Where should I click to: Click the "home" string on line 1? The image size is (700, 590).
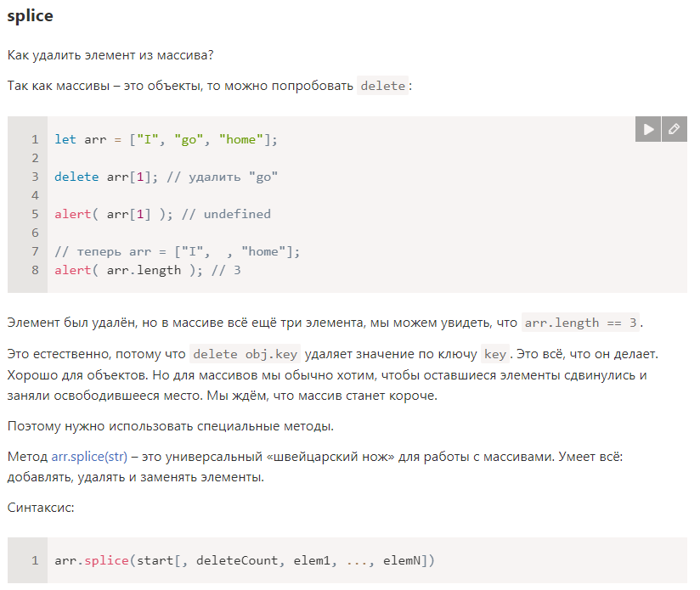tap(240, 139)
